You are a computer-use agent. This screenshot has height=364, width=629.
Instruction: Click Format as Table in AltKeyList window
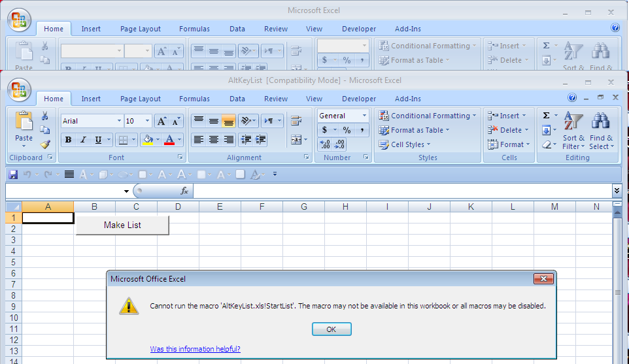click(414, 130)
